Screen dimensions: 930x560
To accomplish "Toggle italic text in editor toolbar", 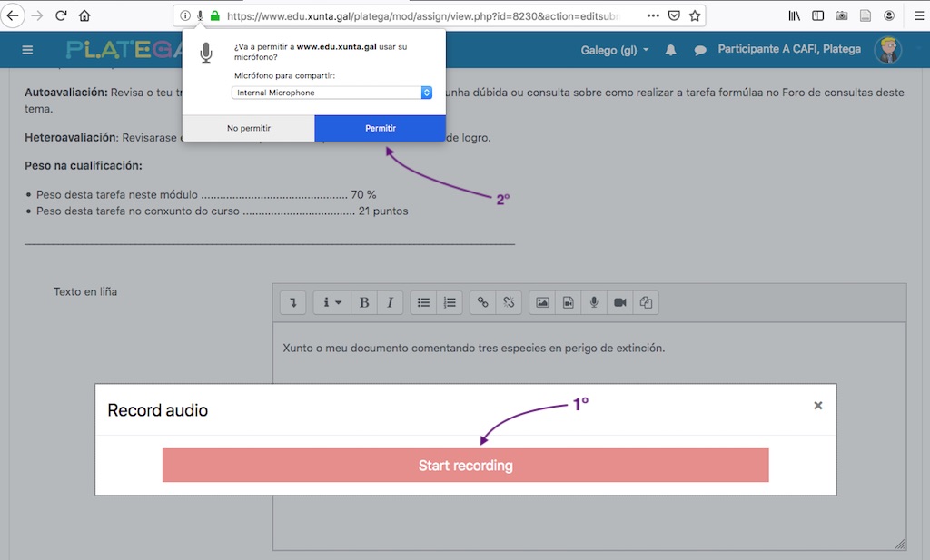I will (390, 303).
